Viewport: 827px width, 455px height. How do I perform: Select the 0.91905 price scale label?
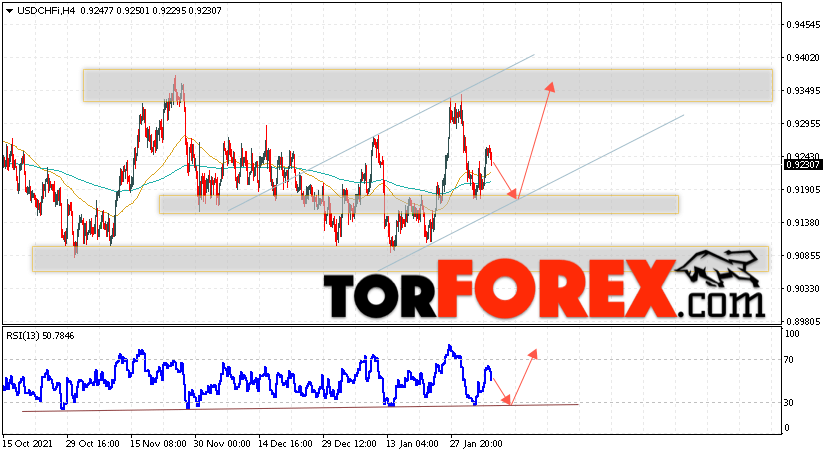coord(803,190)
